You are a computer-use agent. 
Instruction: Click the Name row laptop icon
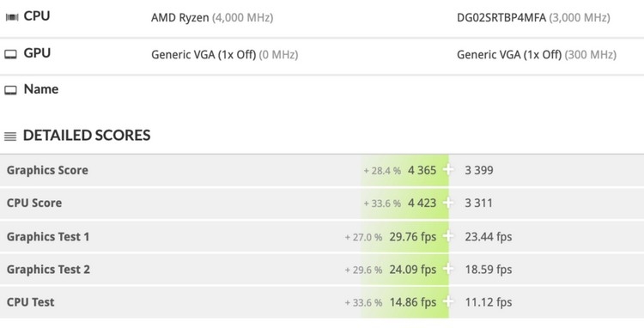pos(10,90)
